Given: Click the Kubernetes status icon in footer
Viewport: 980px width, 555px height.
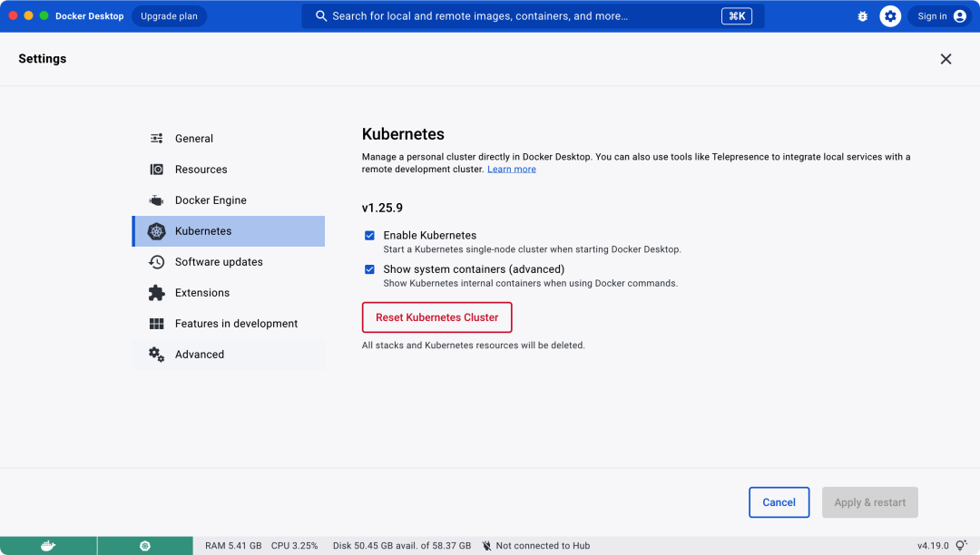Looking at the screenshot, I should [x=144, y=546].
